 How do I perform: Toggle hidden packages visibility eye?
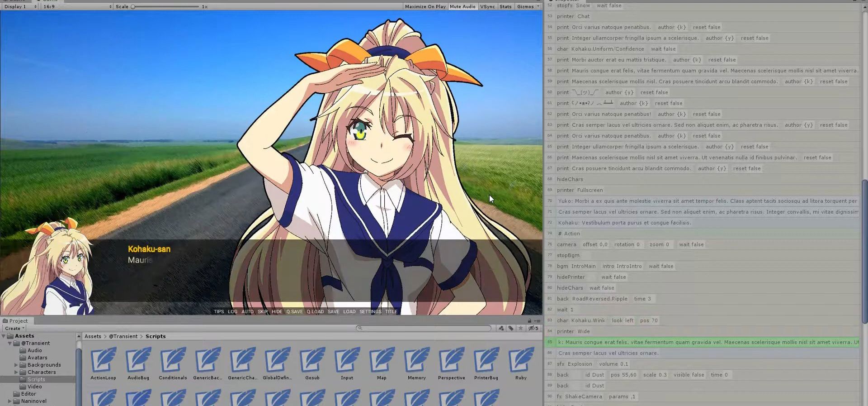(x=533, y=328)
